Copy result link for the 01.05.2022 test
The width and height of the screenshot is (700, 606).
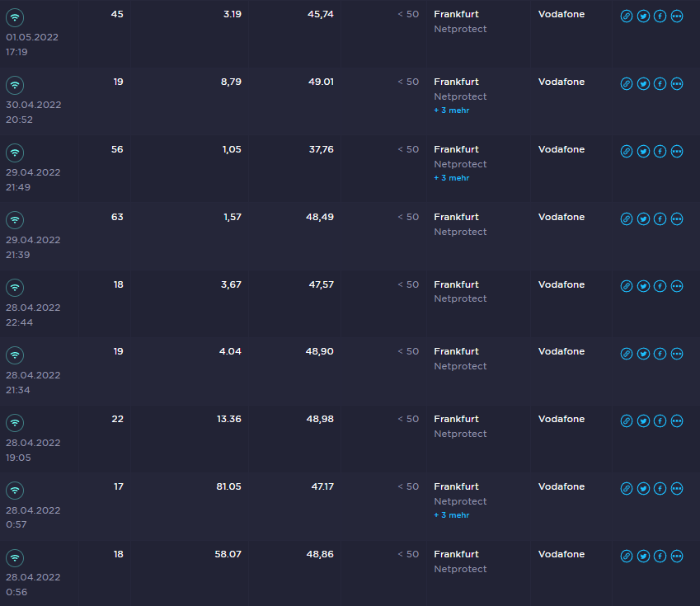click(626, 16)
